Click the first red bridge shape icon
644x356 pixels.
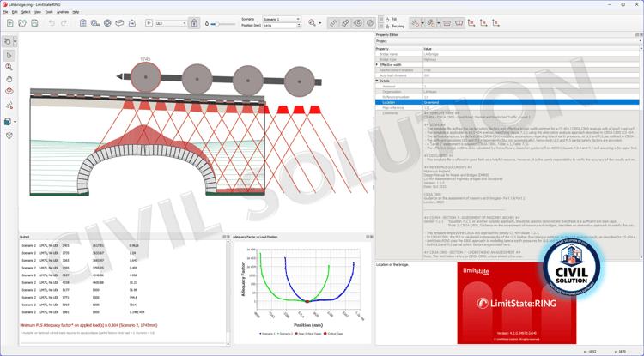pyautogui.click(x=447, y=23)
